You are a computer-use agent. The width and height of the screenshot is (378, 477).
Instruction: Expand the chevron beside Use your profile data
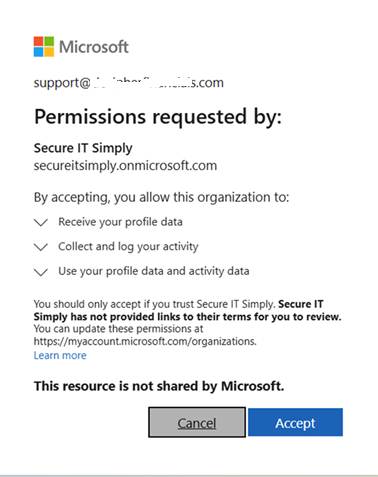(x=41, y=272)
